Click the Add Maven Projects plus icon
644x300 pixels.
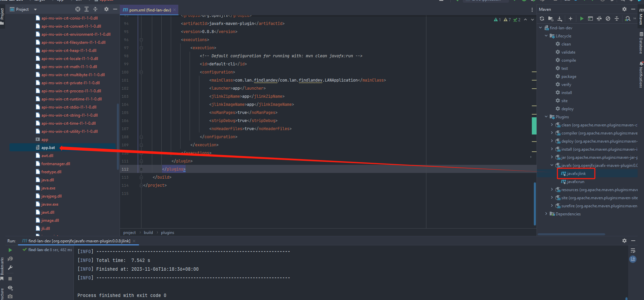570,19
